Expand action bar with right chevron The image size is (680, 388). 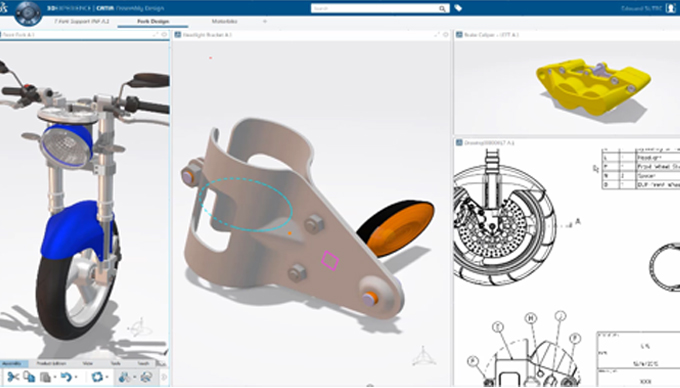click(x=164, y=377)
